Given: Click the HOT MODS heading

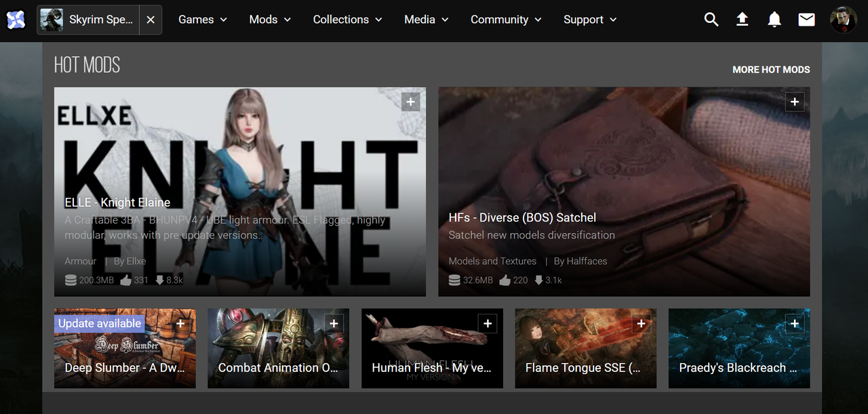Looking at the screenshot, I should (87, 65).
